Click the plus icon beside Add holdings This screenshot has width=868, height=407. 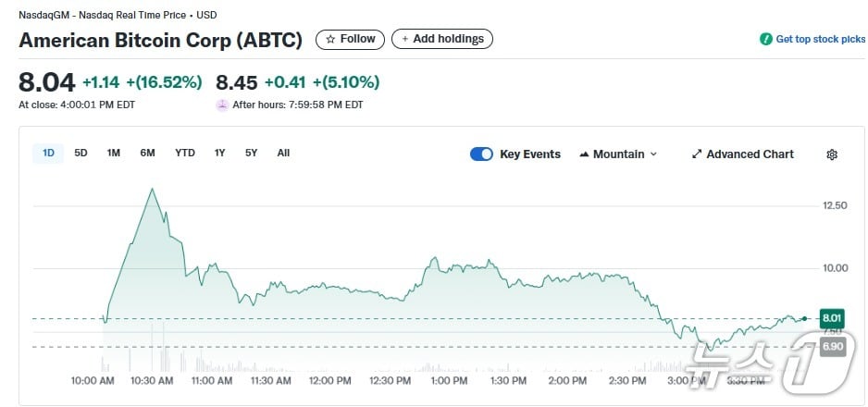404,39
